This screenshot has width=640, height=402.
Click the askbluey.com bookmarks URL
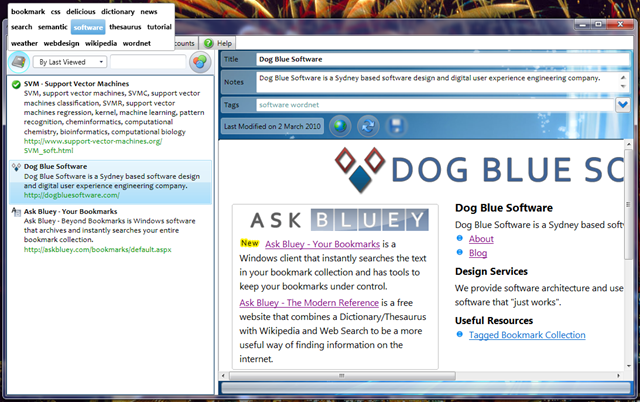pyautogui.click(x=98, y=249)
